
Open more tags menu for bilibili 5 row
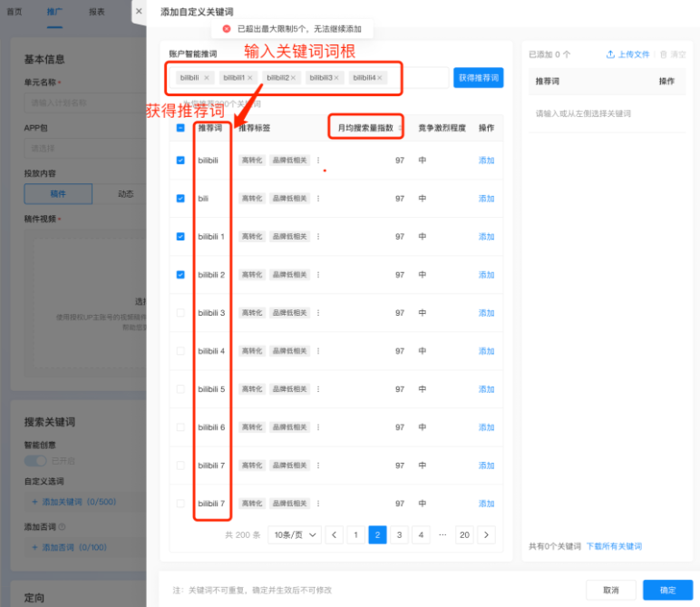point(318,389)
